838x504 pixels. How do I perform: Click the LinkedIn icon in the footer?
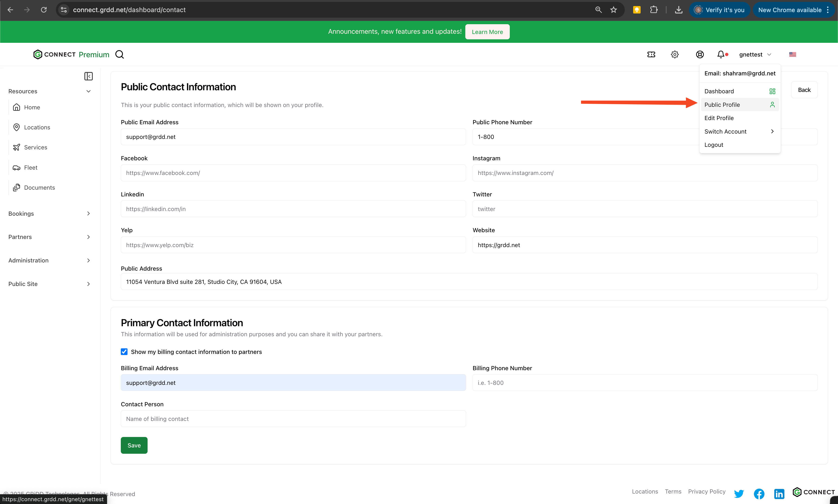(779, 494)
